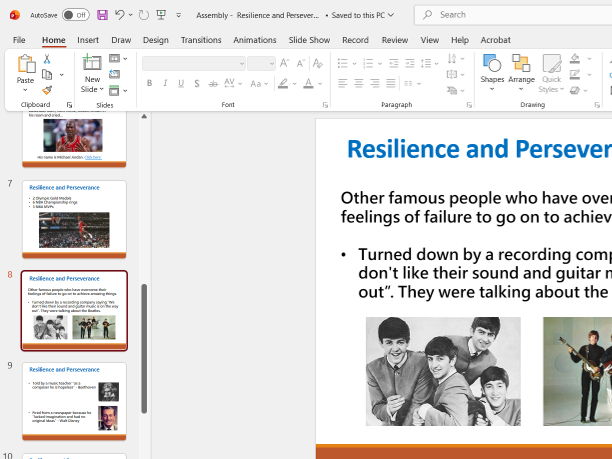Switch to the Animations tab

(254, 40)
